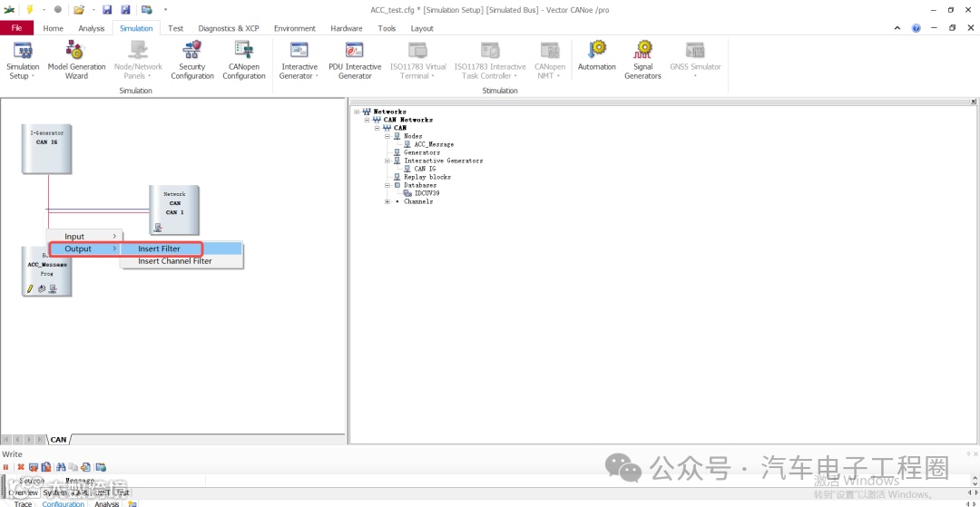Click the binoculars Find icon in Write window

(x=62, y=467)
